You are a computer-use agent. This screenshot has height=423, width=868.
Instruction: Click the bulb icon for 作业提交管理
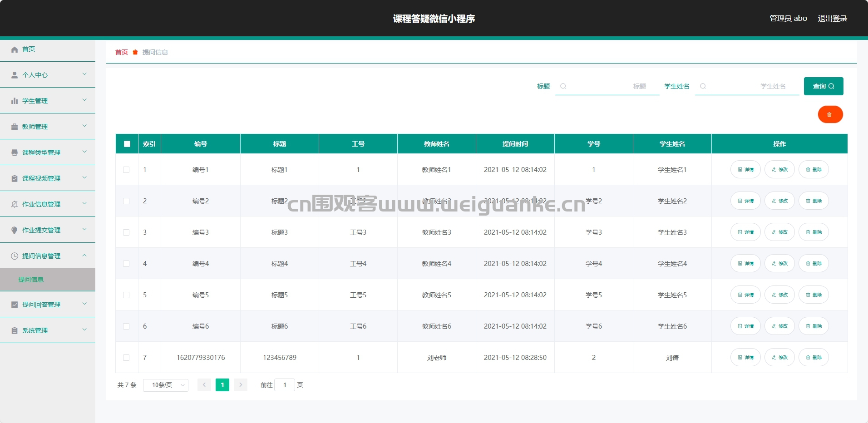point(15,230)
